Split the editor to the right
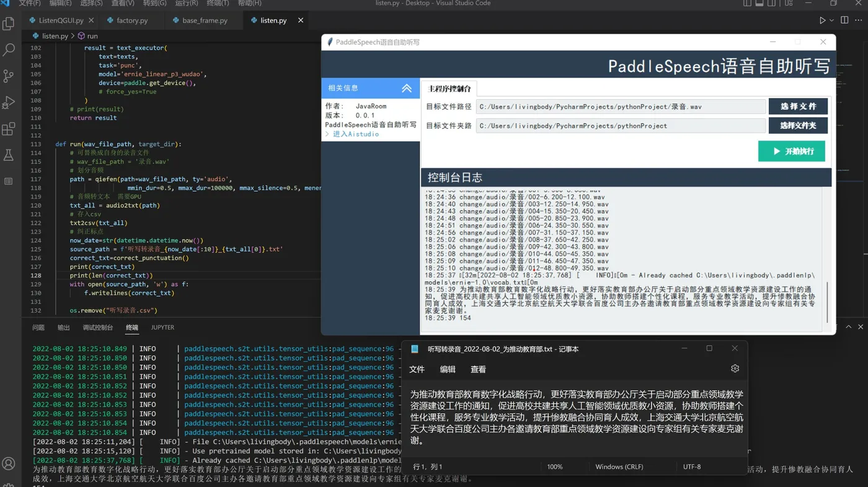This screenshot has width=868, height=487. tap(844, 20)
